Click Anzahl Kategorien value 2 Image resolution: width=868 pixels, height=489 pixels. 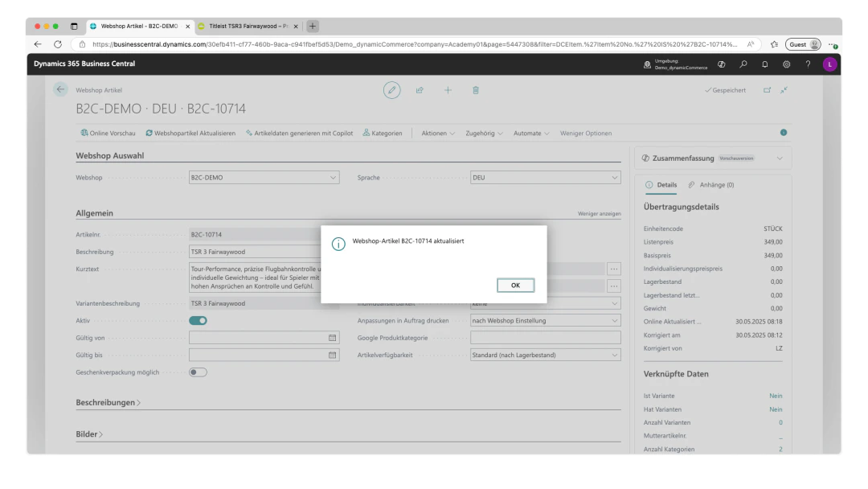pos(780,449)
